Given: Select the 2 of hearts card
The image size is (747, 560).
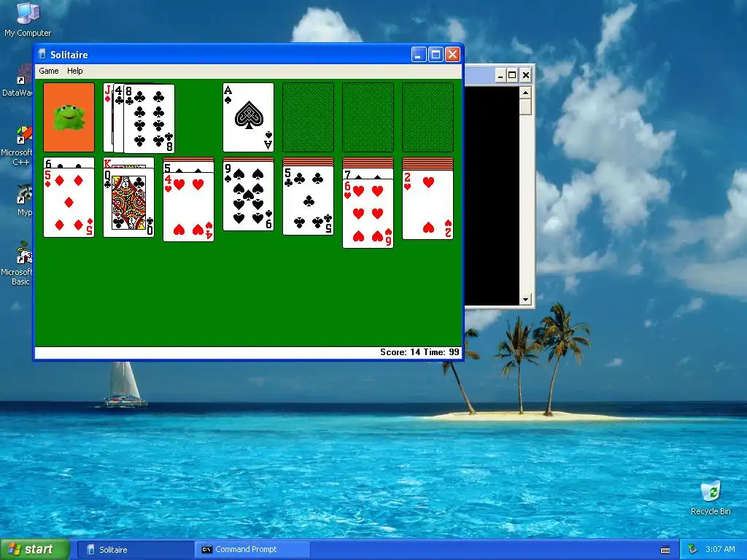Looking at the screenshot, I should [427, 205].
